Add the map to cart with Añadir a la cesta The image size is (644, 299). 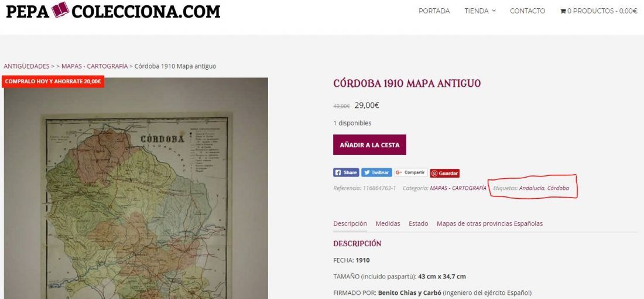point(369,145)
